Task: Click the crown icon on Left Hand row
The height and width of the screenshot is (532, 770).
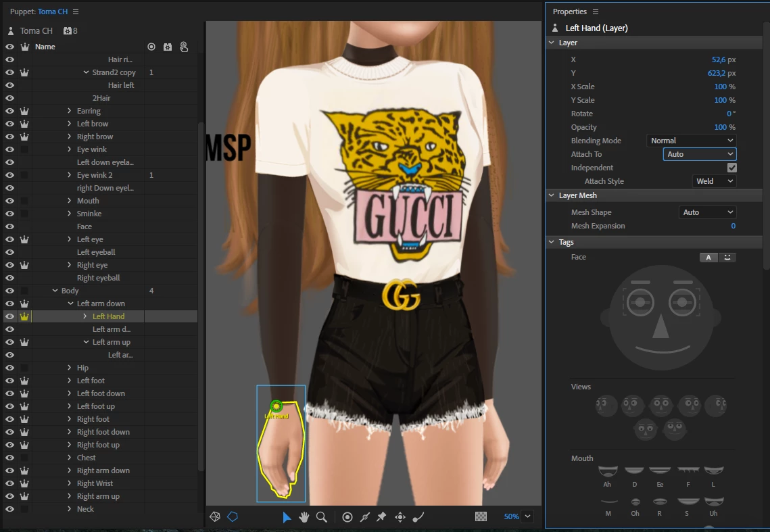Action: (x=24, y=316)
